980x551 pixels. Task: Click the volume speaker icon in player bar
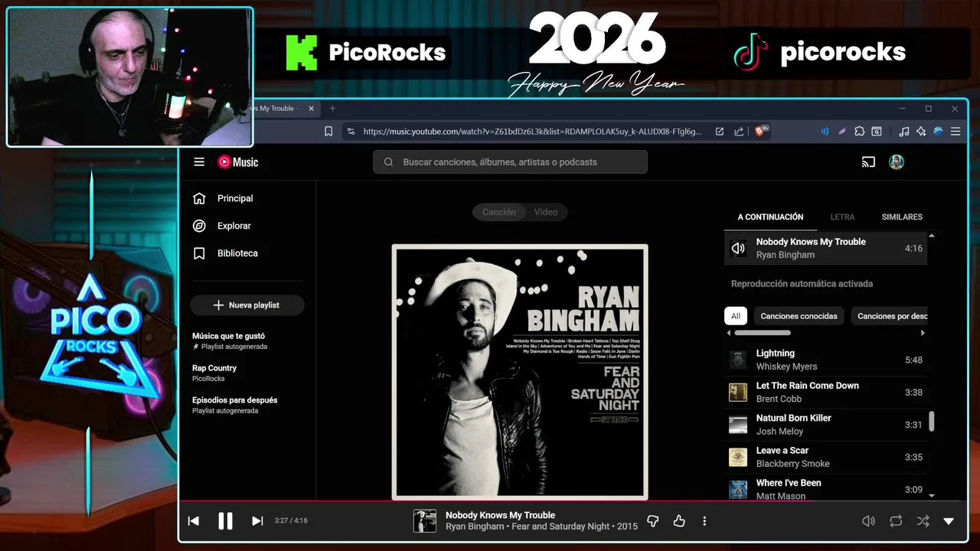(x=868, y=521)
